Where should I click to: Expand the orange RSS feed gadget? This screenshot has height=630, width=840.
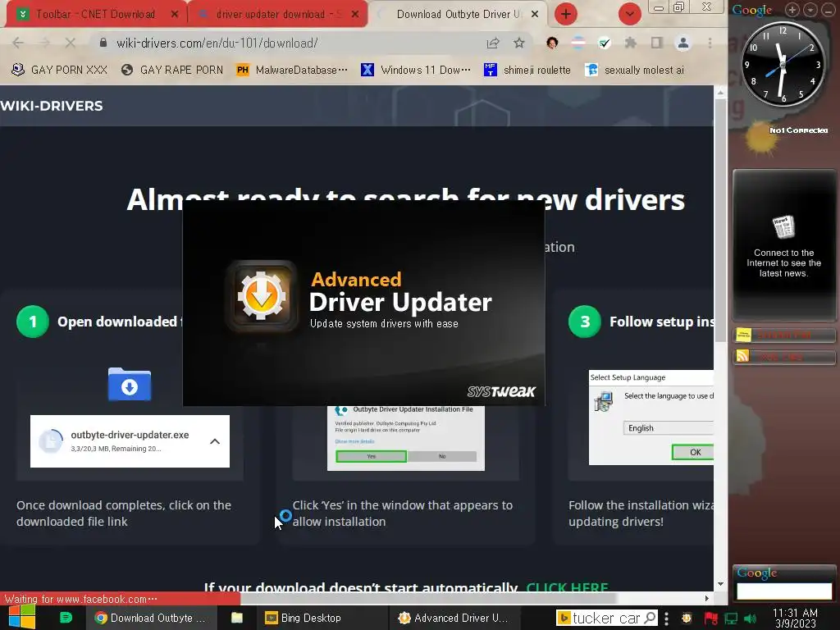click(x=783, y=356)
